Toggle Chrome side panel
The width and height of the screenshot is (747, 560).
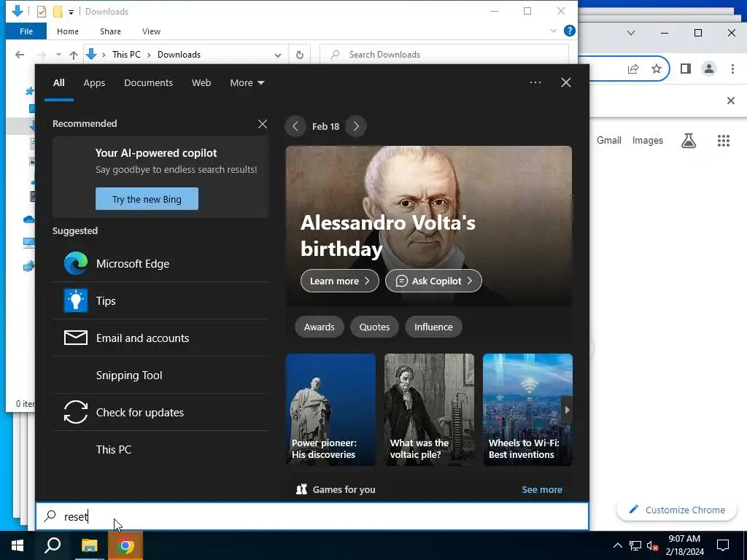point(686,69)
